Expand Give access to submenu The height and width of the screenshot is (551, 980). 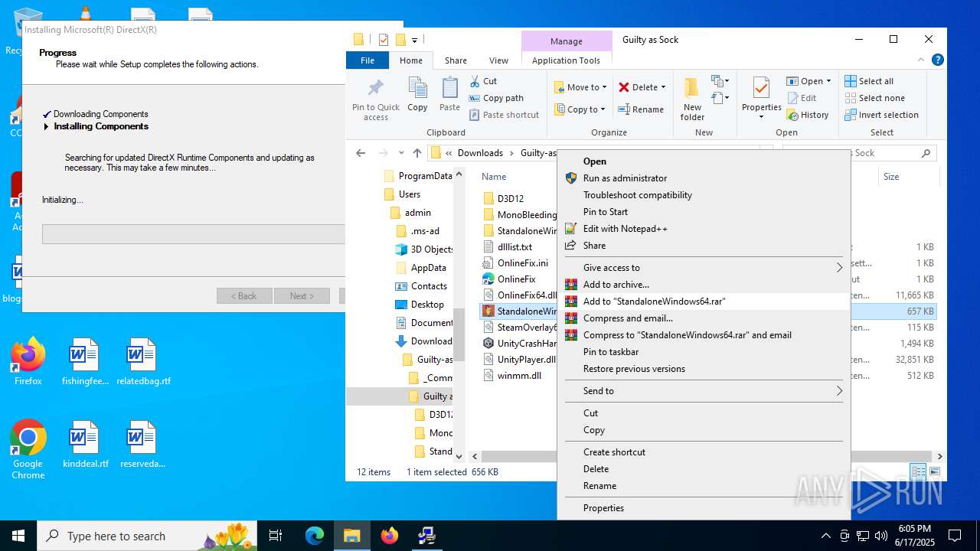pyautogui.click(x=704, y=268)
